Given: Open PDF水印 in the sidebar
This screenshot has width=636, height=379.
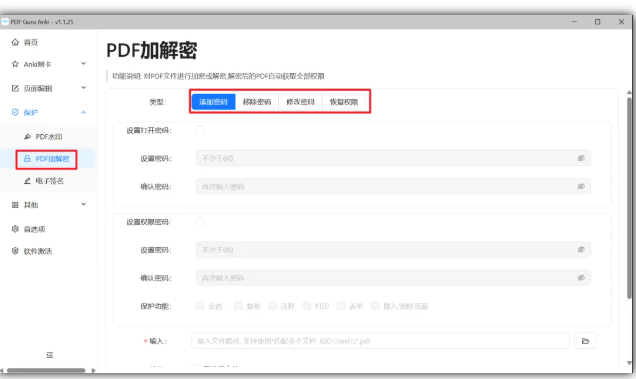Looking at the screenshot, I should click(48, 137).
